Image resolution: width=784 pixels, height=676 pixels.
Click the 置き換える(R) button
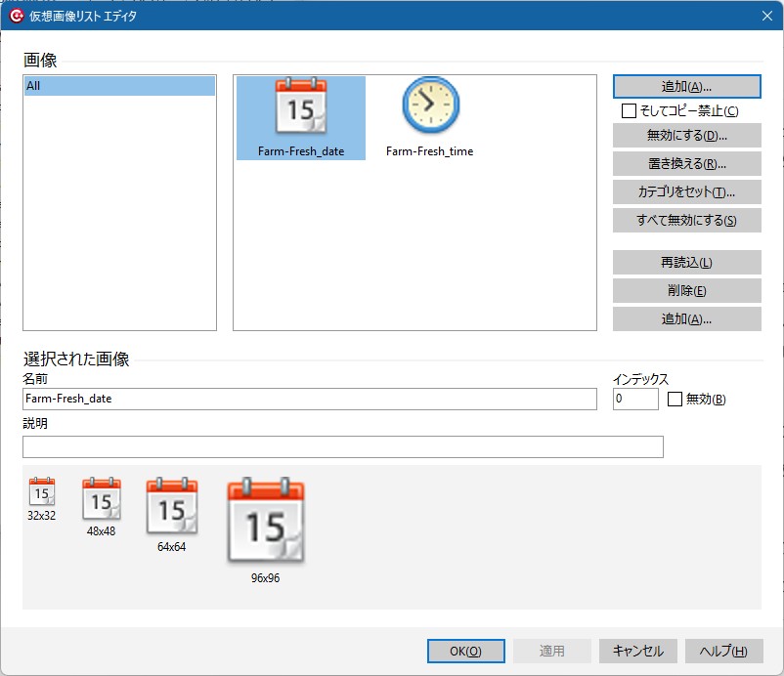(686, 163)
